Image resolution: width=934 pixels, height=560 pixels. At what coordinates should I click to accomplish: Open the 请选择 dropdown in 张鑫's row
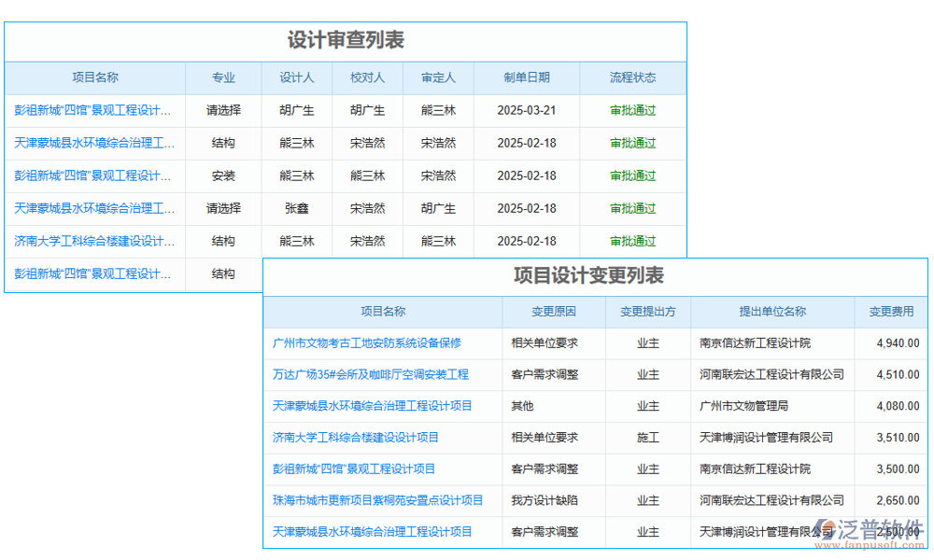point(222,209)
